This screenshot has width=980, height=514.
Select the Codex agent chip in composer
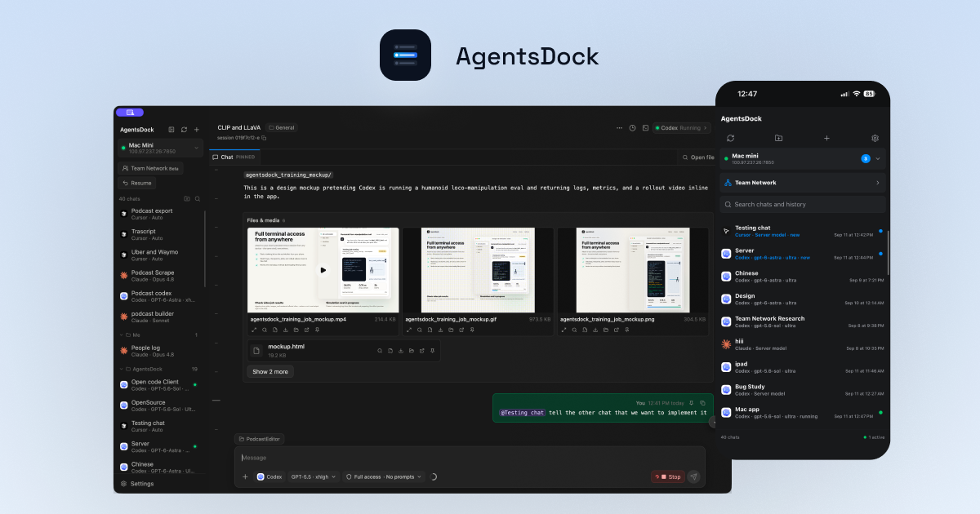(x=270, y=476)
